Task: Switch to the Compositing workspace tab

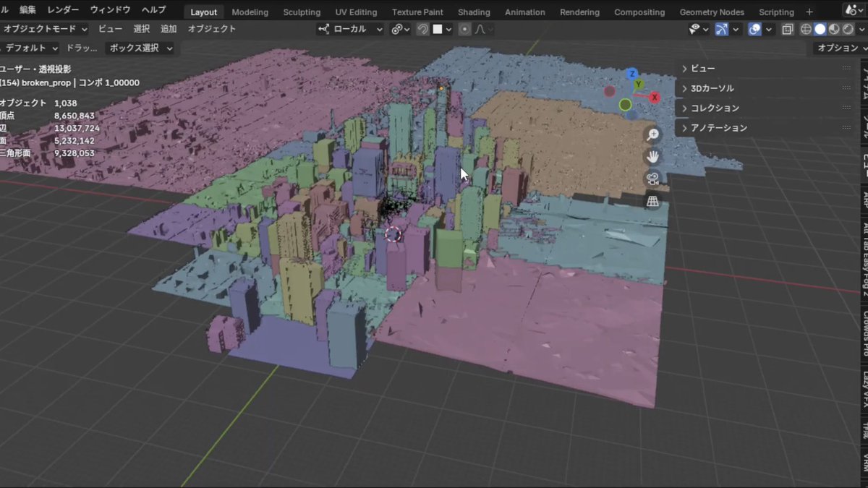Action: click(639, 12)
